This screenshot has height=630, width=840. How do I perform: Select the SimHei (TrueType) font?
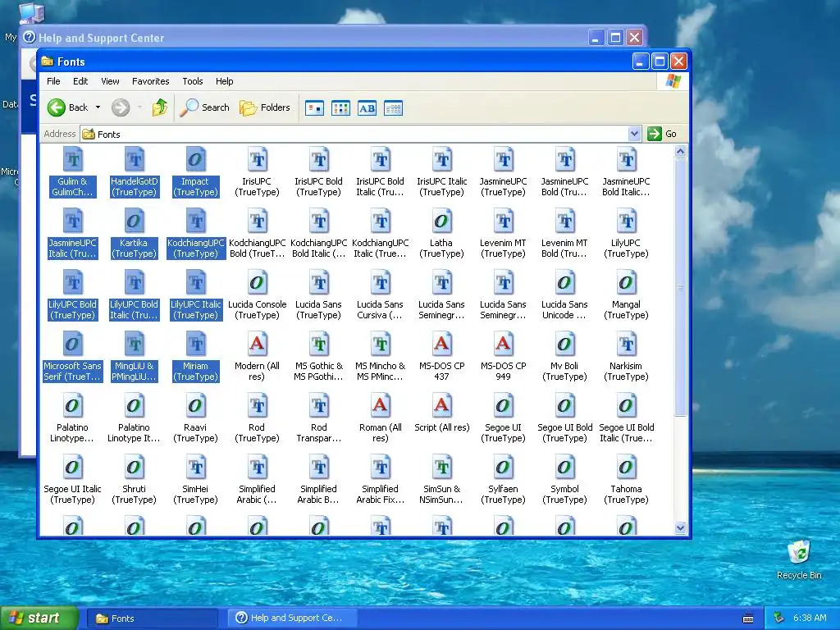click(x=195, y=481)
